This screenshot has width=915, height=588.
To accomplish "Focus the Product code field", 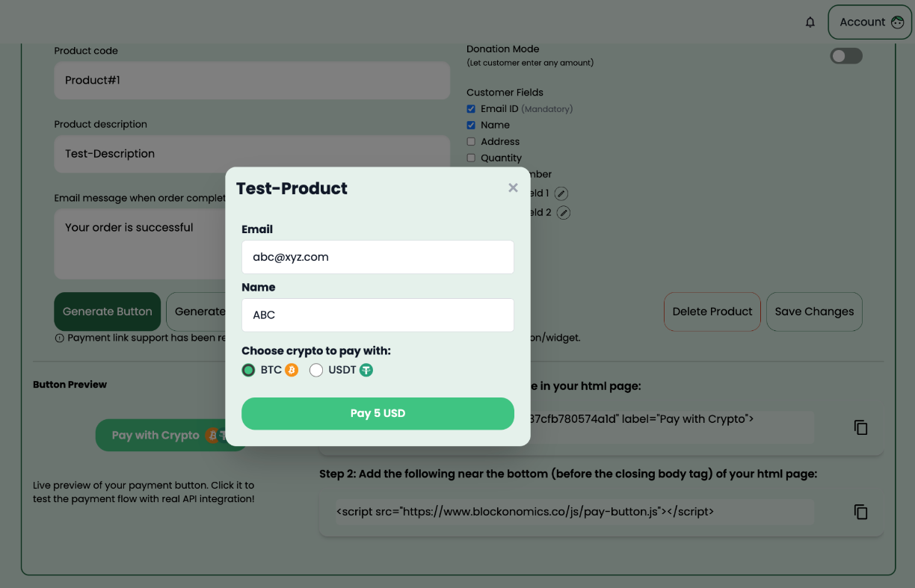I will click(x=252, y=80).
